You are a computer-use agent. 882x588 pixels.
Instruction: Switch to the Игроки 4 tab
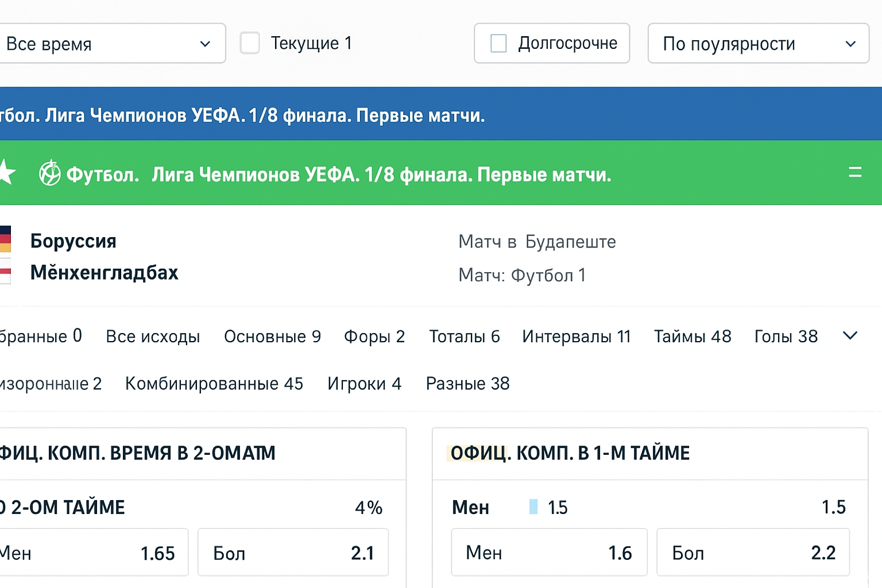coord(365,384)
